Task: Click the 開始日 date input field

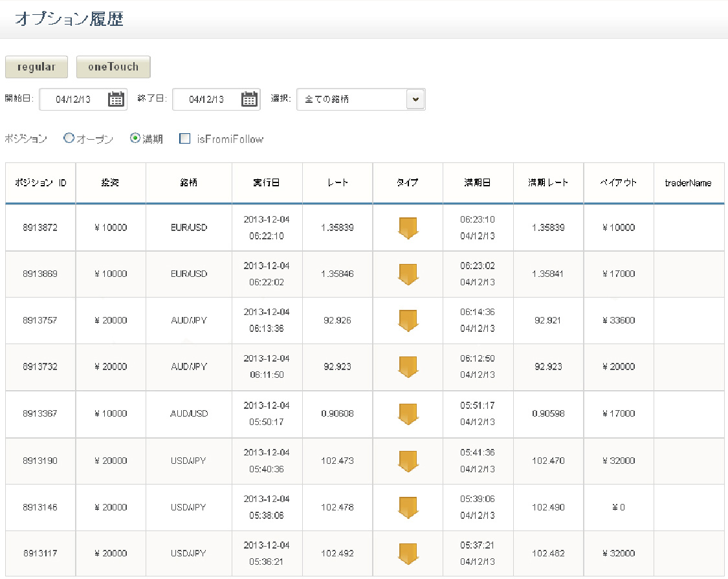Action: (x=83, y=100)
